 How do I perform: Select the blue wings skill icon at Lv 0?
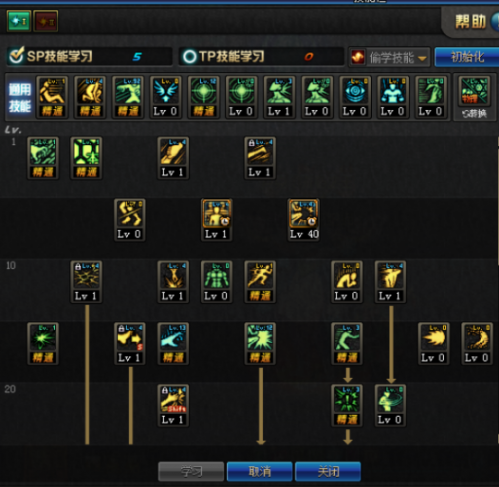[166, 97]
